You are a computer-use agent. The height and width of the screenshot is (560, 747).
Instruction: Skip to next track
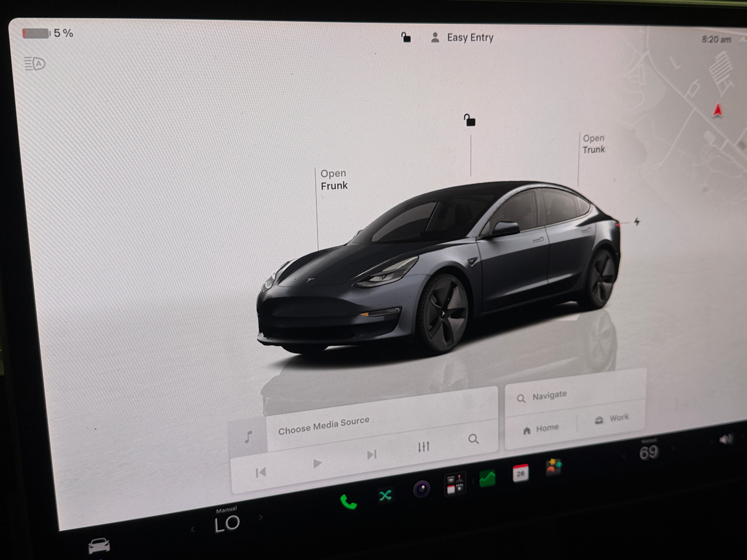[x=372, y=455]
